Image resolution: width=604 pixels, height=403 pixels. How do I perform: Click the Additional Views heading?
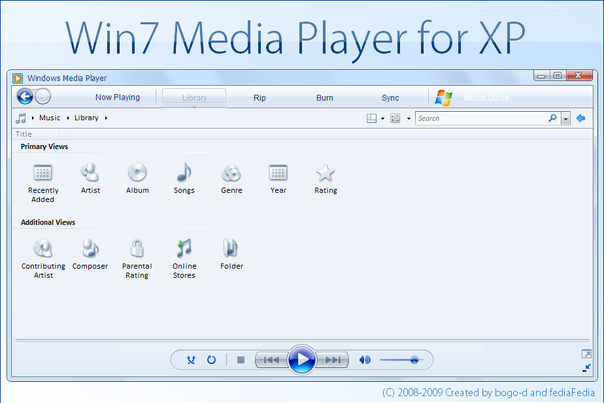click(48, 222)
